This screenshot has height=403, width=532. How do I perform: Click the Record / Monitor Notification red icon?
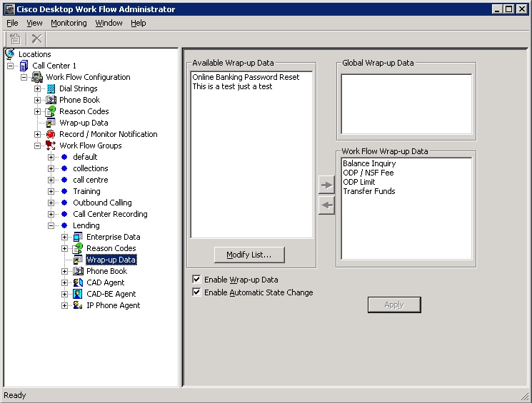[x=51, y=134]
